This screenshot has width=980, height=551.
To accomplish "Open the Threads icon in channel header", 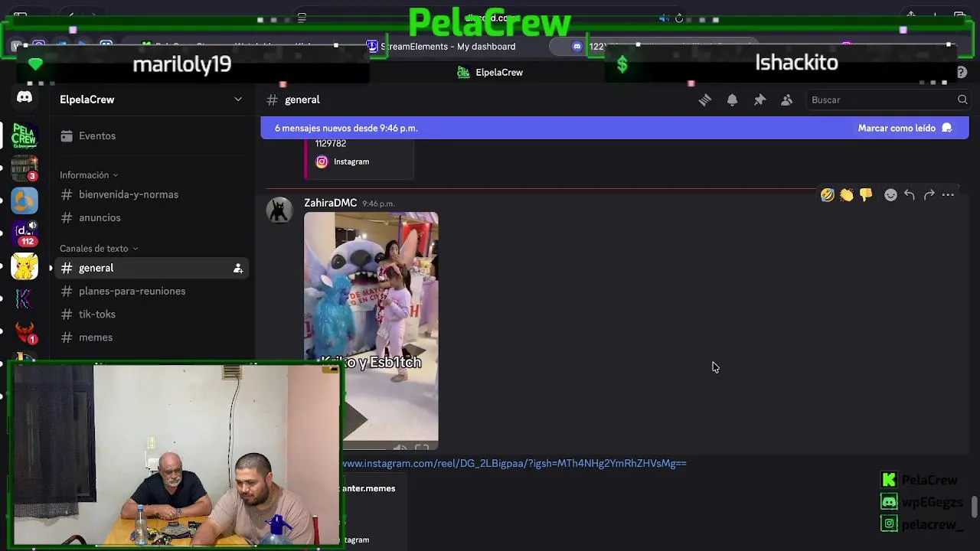I will pos(704,99).
